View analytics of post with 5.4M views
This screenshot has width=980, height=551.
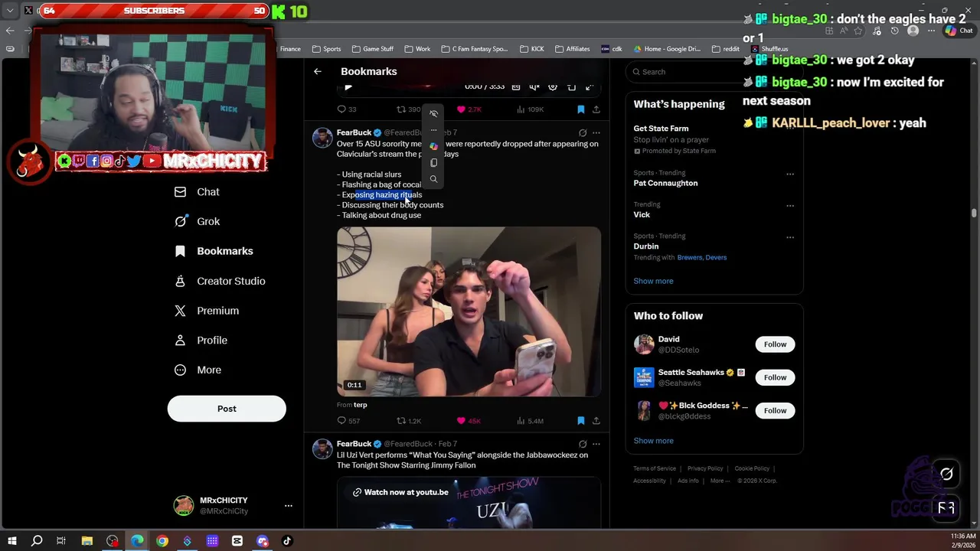[530, 421]
